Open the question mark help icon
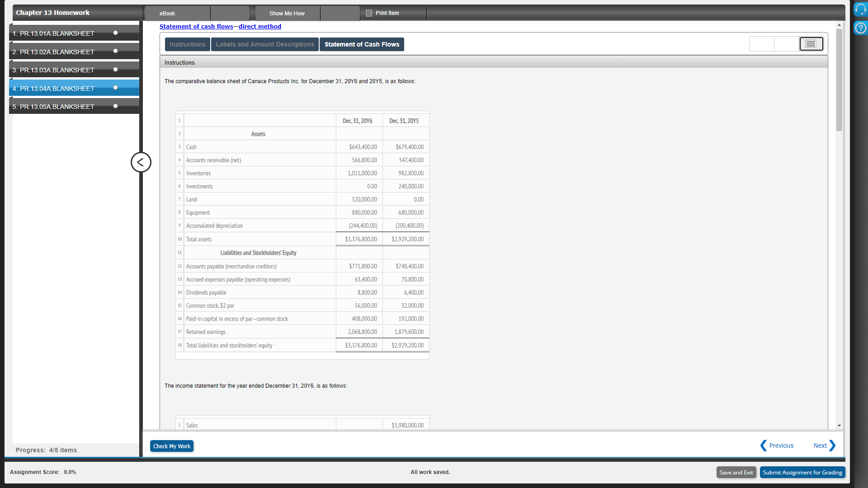Screen dimensions: 868x488 pyautogui.click(x=860, y=28)
